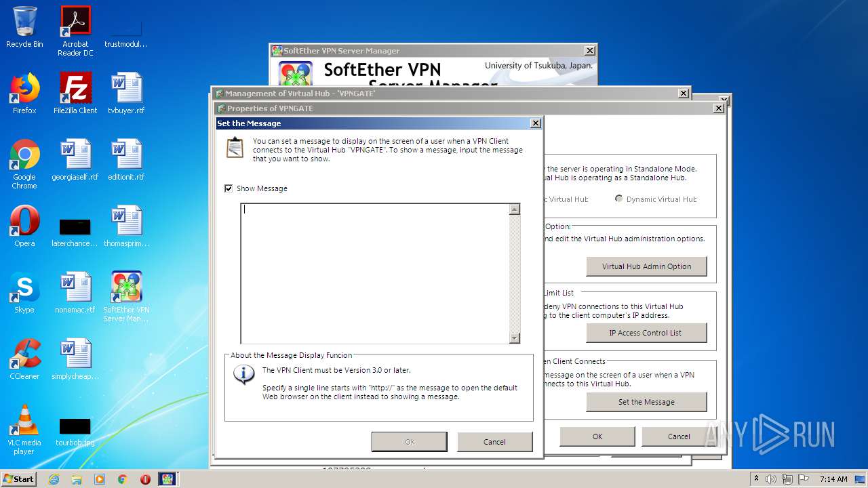Open Virtual Hub Admin Option
The image size is (868, 488).
click(x=646, y=266)
